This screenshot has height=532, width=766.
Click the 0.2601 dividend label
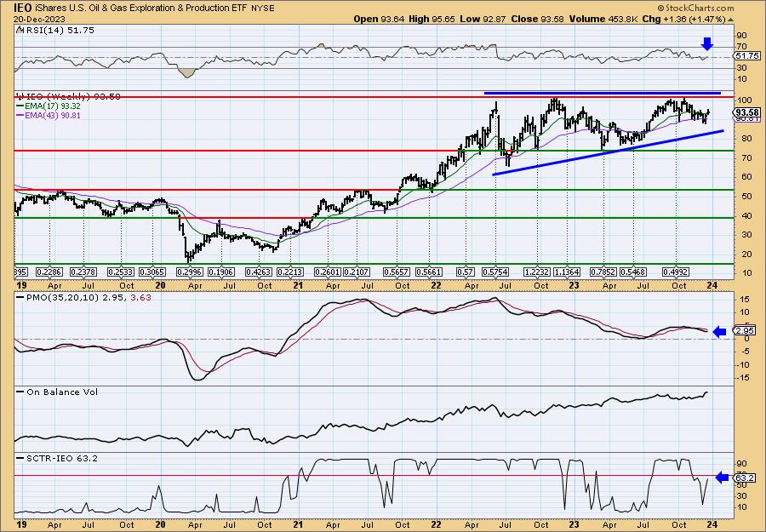328,272
